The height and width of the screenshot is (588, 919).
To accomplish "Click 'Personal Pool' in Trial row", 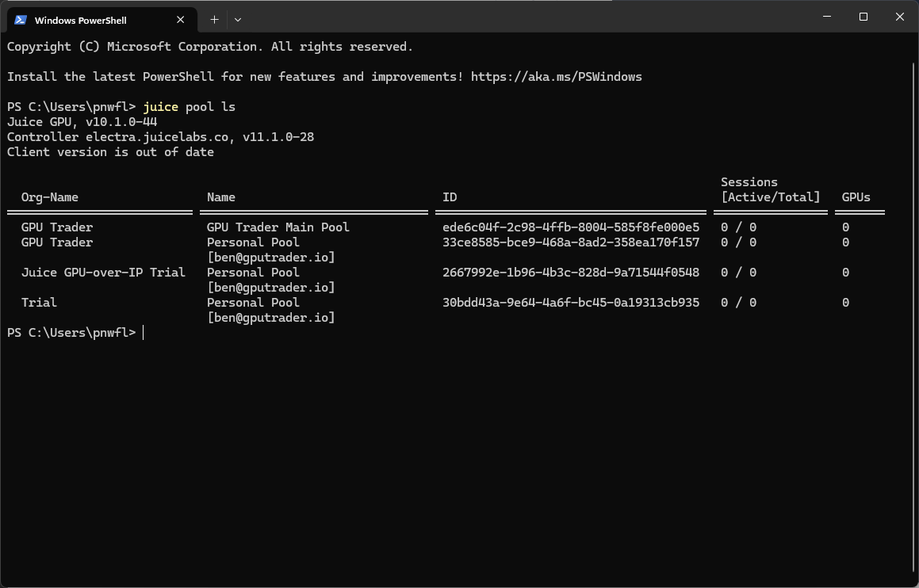I will point(253,303).
